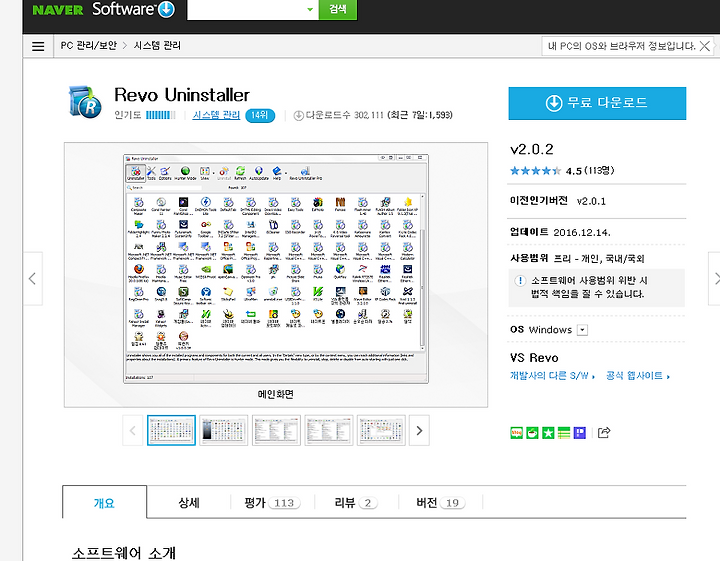
Task: Click the Software logo download icon
Action: coord(166,10)
